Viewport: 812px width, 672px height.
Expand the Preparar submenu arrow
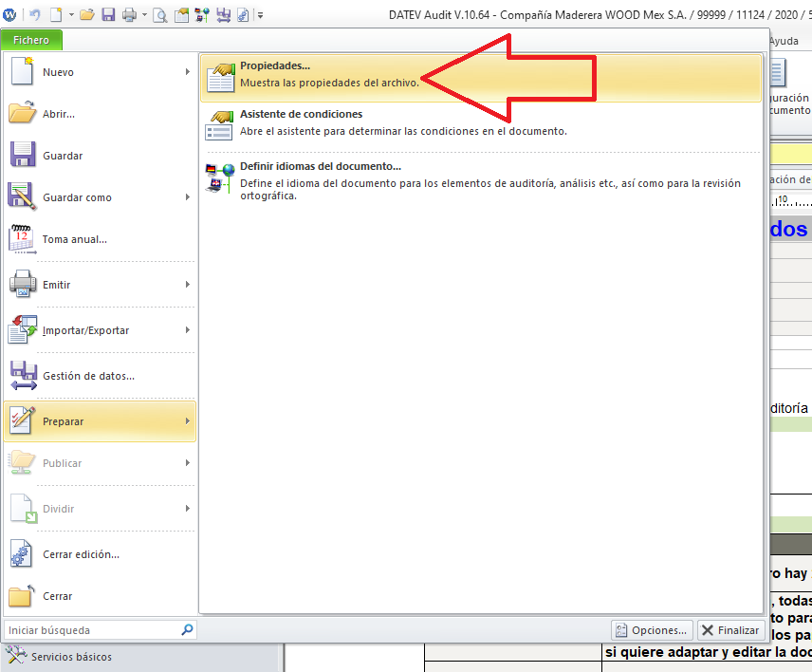pos(188,421)
